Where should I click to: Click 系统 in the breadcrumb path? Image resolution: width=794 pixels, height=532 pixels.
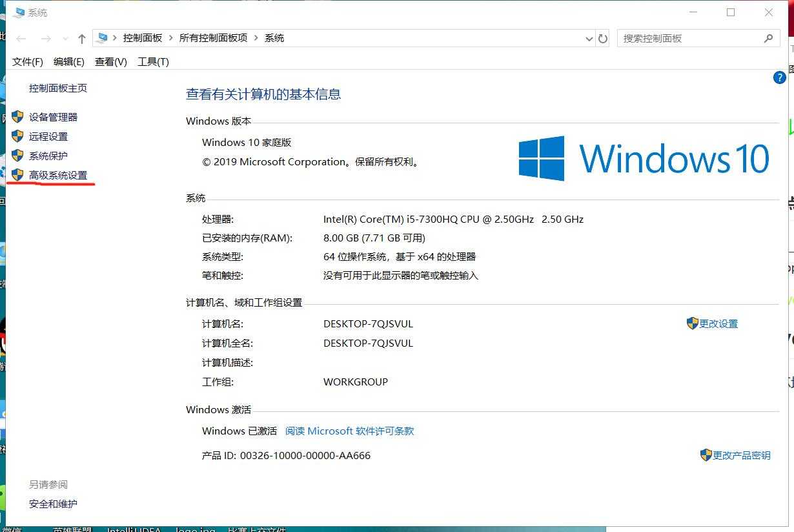(274, 38)
